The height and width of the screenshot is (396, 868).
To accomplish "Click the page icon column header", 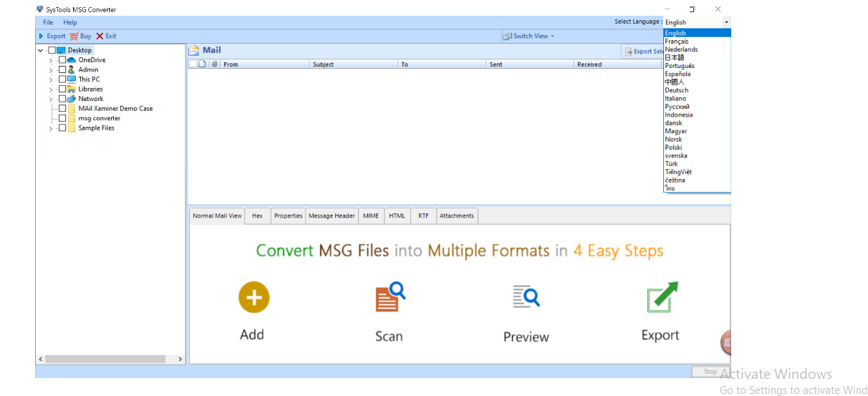I will [x=203, y=64].
